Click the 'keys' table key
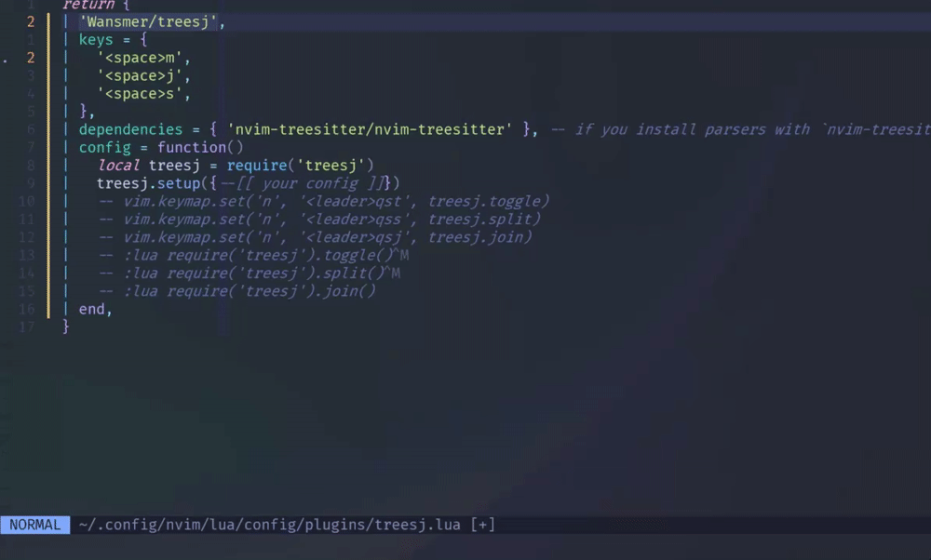 (x=96, y=40)
